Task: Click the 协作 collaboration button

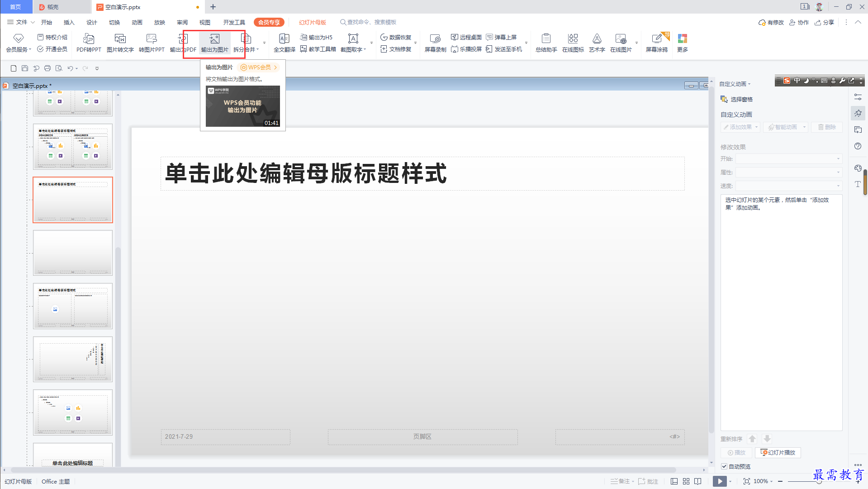Action: (x=799, y=22)
